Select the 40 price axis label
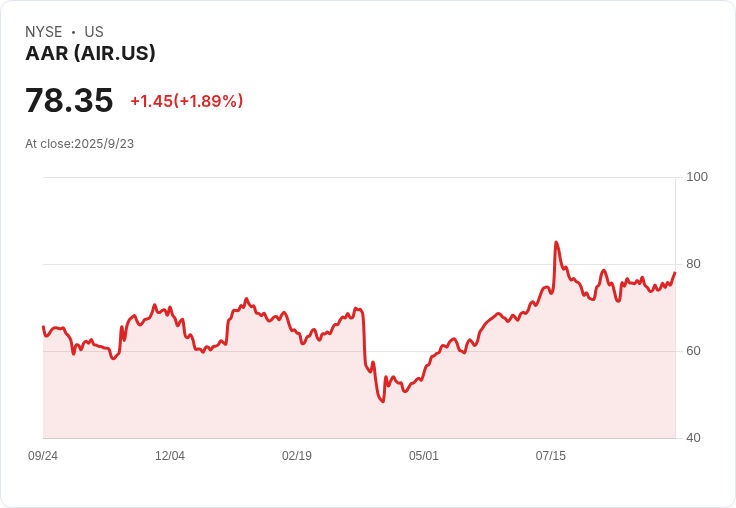This screenshot has height=508, width=736. click(x=693, y=438)
